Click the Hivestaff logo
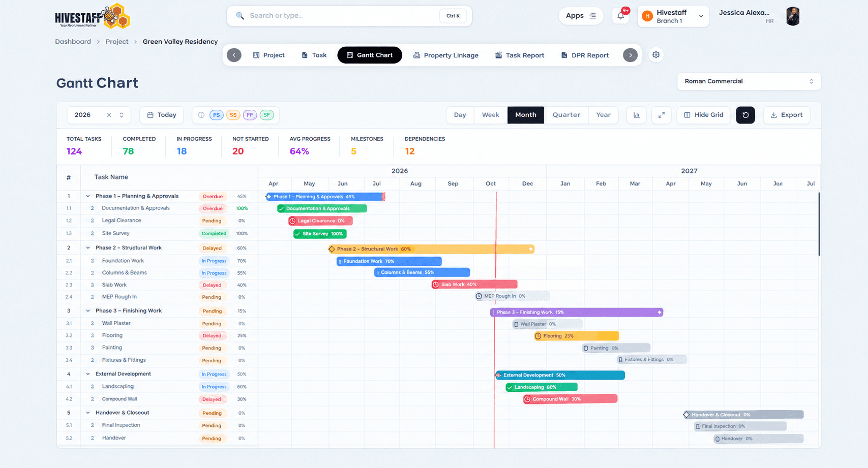Viewport: 868px width, 468px height. pos(93,17)
